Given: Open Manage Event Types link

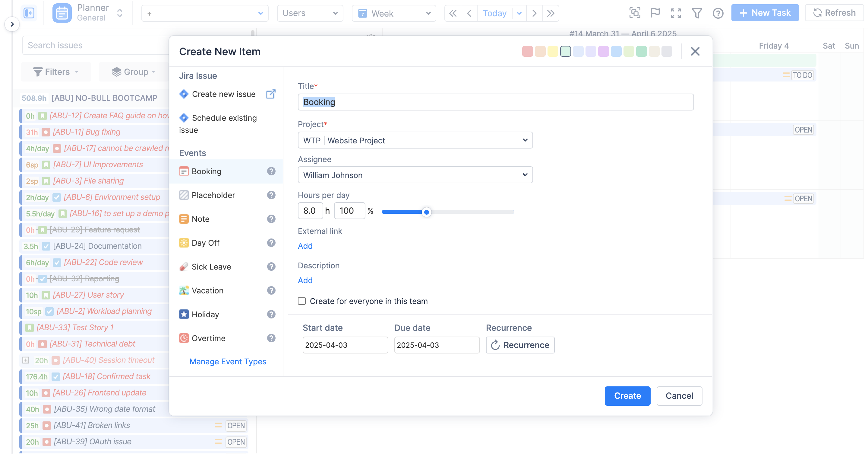Looking at the screenshot, I should pyautogui.click(x=228, y=362).
